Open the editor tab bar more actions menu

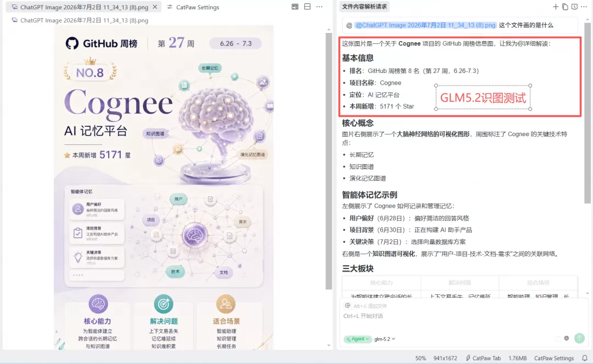[x=319, y=7]
